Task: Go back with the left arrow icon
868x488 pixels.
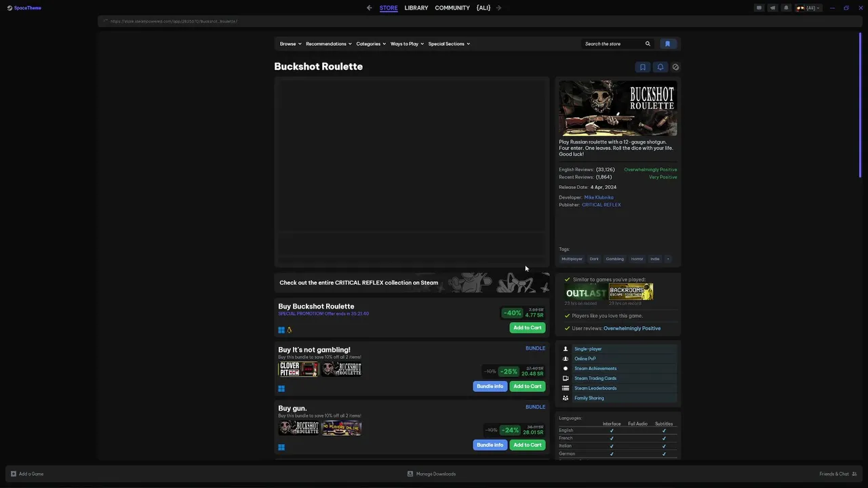Action: coord(370,8)
